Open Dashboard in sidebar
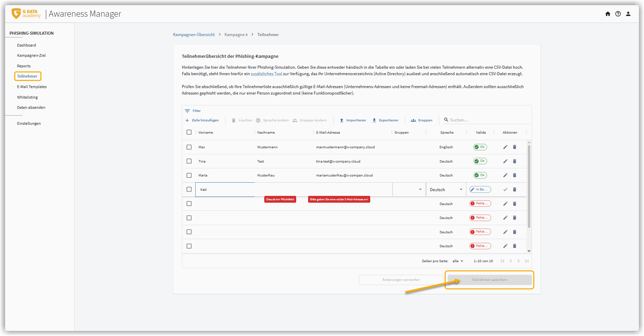Screen dimensions: 644x336 coord(26,45)
